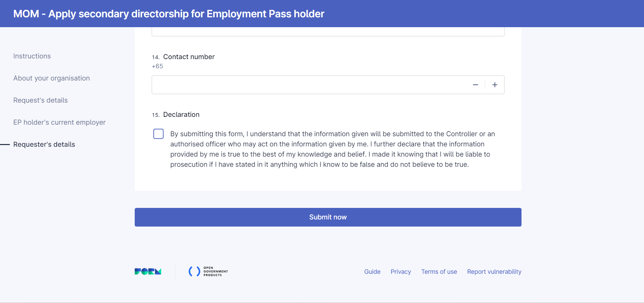This screenshot has width=644, height=303.
Task: Click the form title header
Action: (169, 14)
